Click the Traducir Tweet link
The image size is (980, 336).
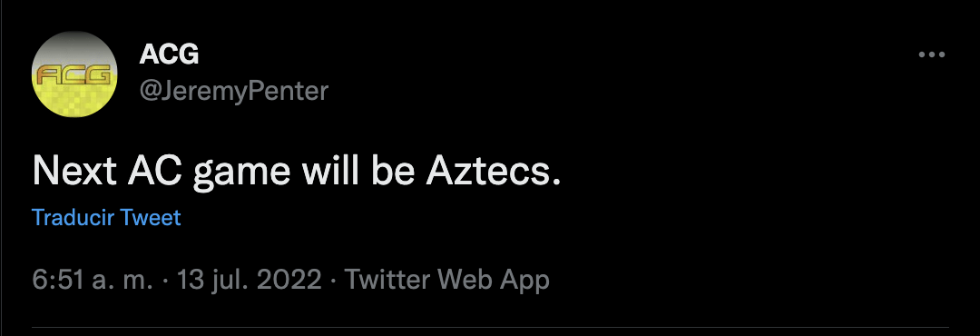tap(106, 218)
